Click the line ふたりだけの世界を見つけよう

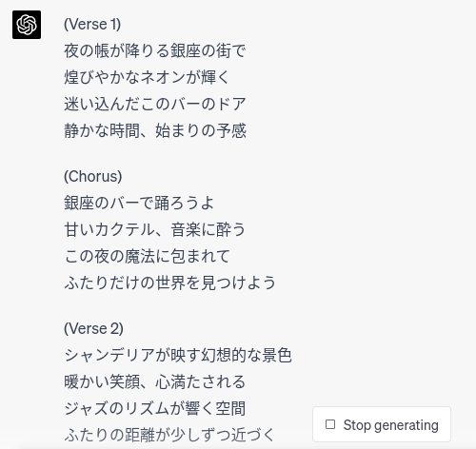pyautogui.click(x=169, y=283)
